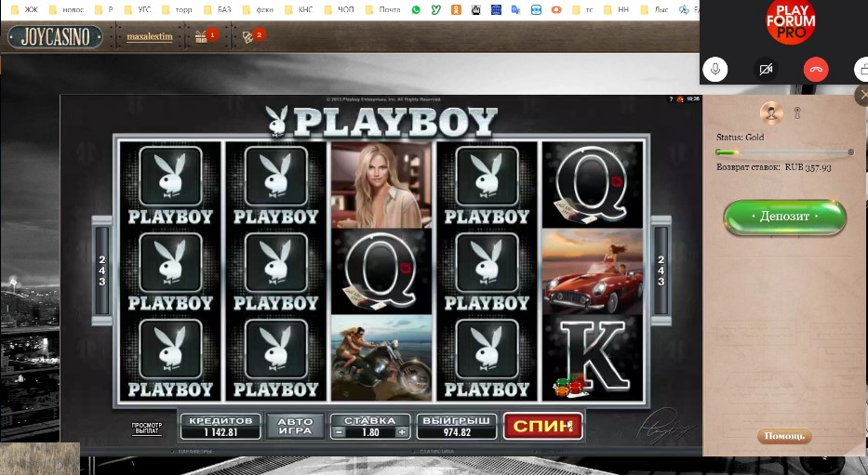The height and width of the screenshot is (475, 868).
Task: Open the green Депозит button
Action: tap(784, 217)
